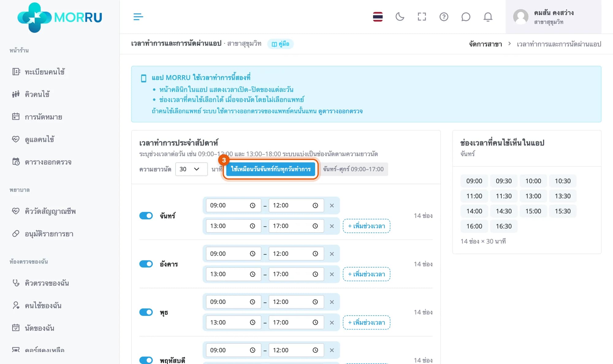Image resolution: width=613 pixels, height=364 pixels.
Task: Open ความยาวนัด 30 minutes dropdown
Action: [x=191, y=169]
